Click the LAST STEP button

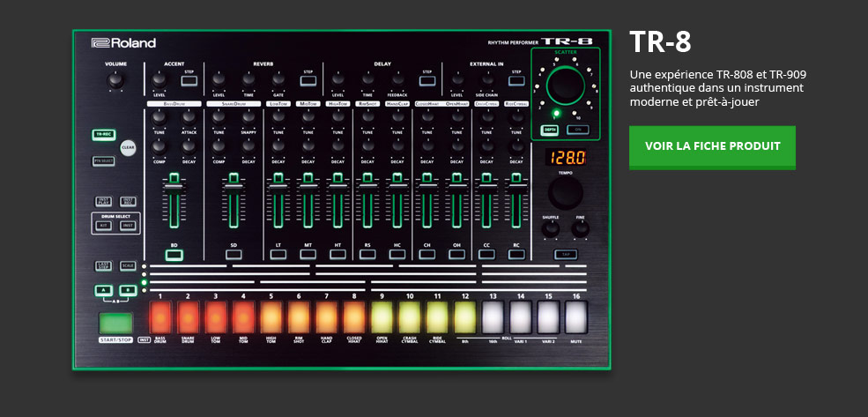click(x=103, y=266)
